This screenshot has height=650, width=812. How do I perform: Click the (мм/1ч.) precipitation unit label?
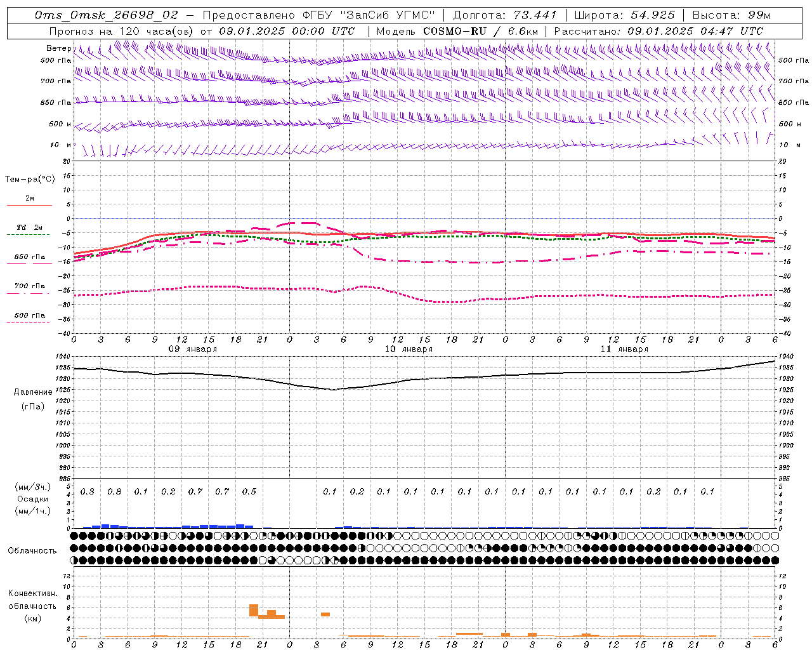pyautogui.click(x=33, y=511)
